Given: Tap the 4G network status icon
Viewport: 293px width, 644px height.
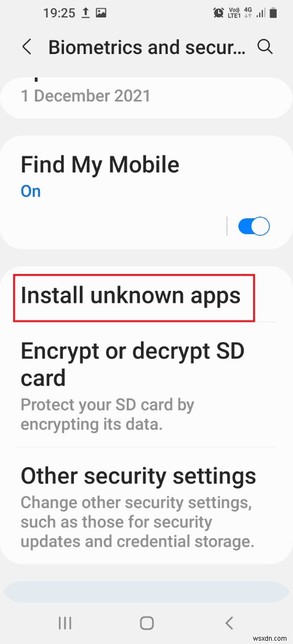Looking at the screenshot, I should [x=247, y=13].
